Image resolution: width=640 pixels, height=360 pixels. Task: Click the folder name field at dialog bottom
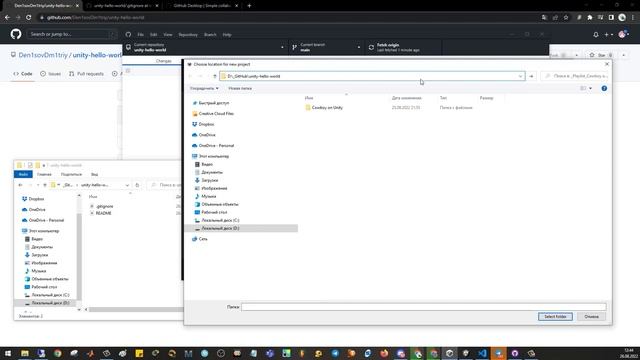(x=423, y=307)
